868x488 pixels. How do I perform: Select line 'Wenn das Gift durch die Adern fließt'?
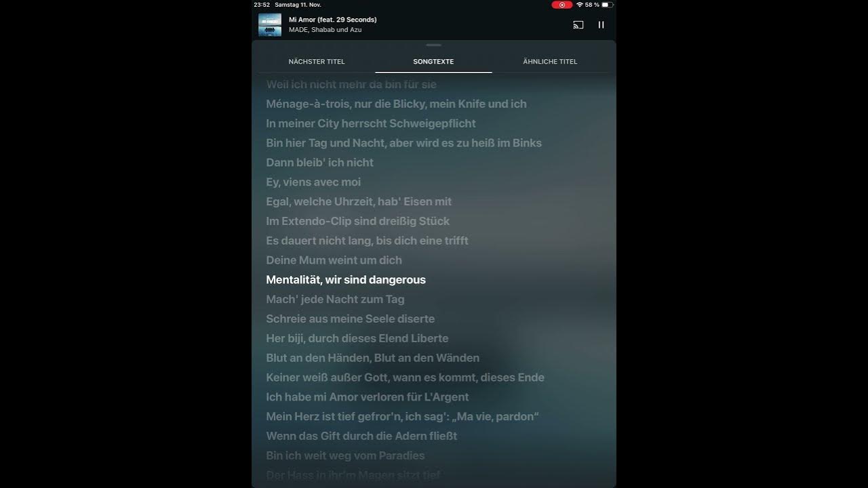pos(361,436)
